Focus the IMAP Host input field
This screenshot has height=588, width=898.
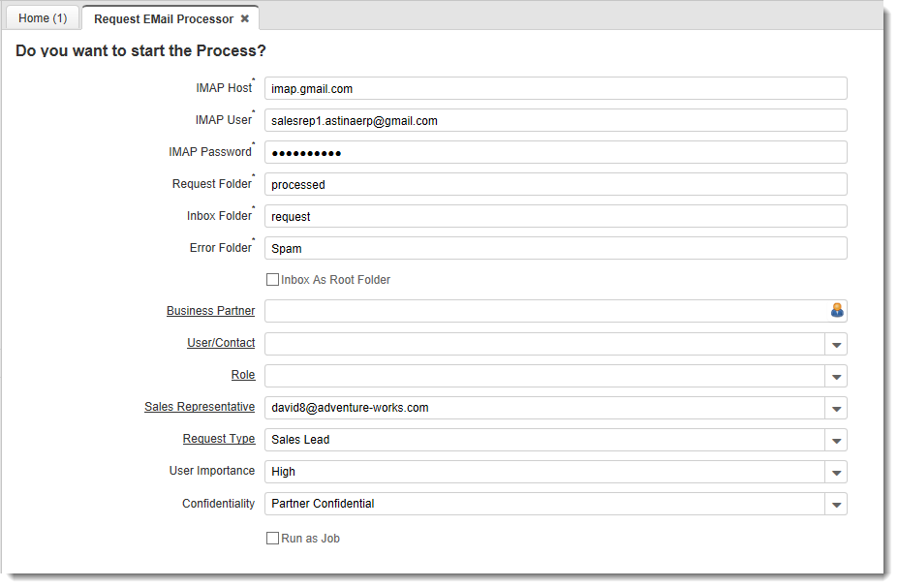(x=555, y=88)
